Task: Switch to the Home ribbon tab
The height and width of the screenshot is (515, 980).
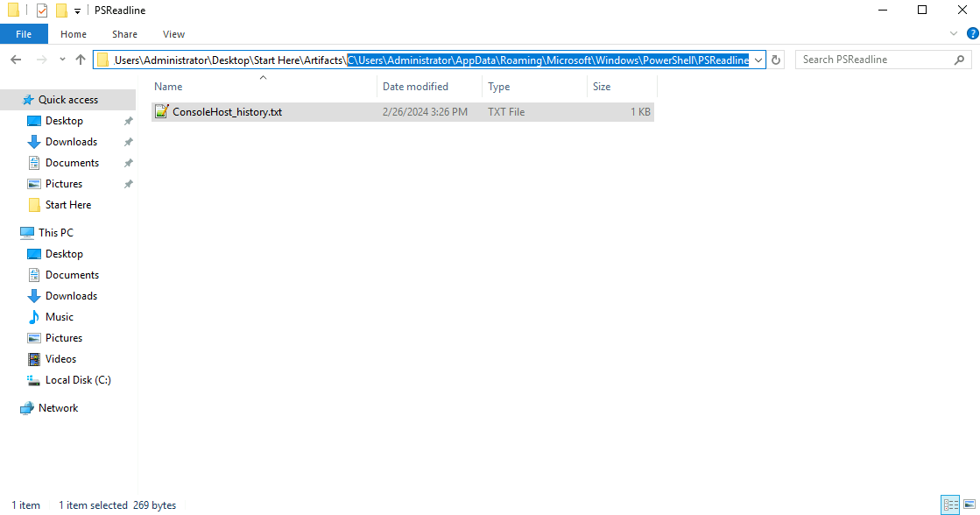Action: (x=73, y=34)
